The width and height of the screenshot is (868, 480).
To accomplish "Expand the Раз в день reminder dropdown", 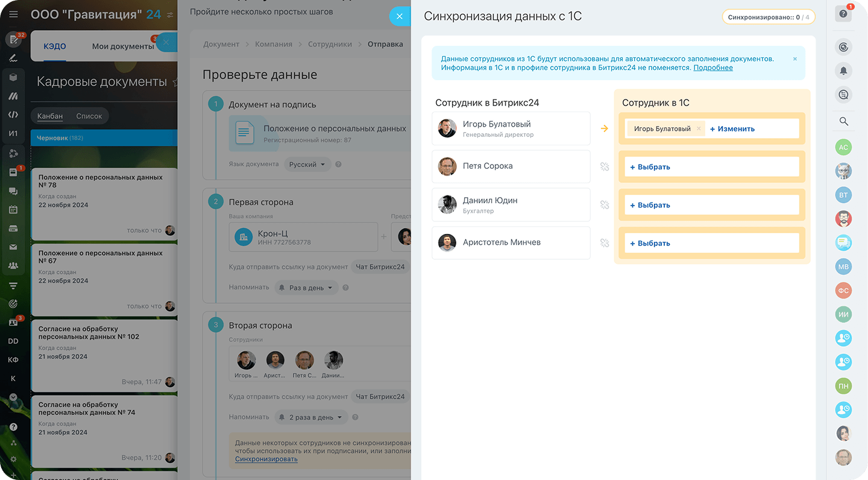I will click(x=307, y=288).
